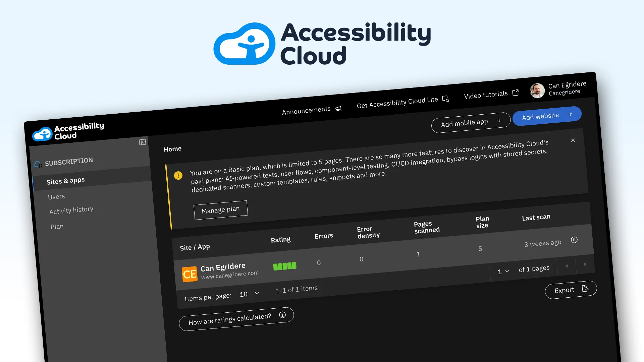This screenshot has height=362, width=644.
Task: Click the Export button label
Action: pos(564,290)
